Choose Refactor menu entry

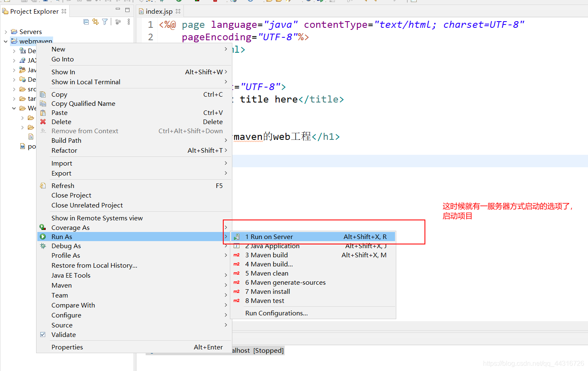click(134, 150)
